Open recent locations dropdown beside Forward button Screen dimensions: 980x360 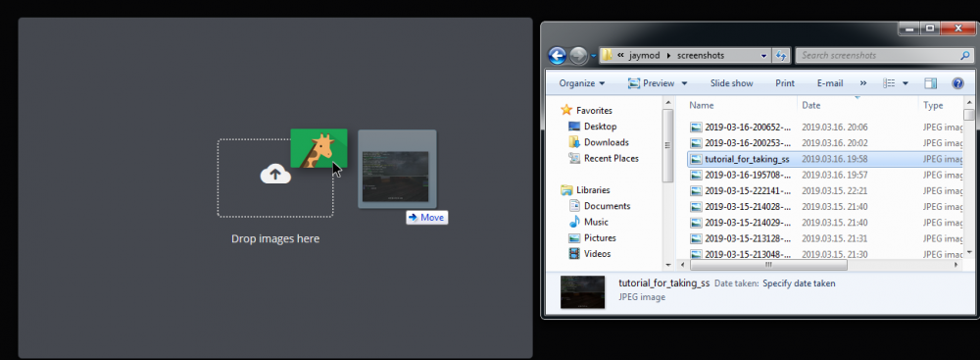point(594,56)
